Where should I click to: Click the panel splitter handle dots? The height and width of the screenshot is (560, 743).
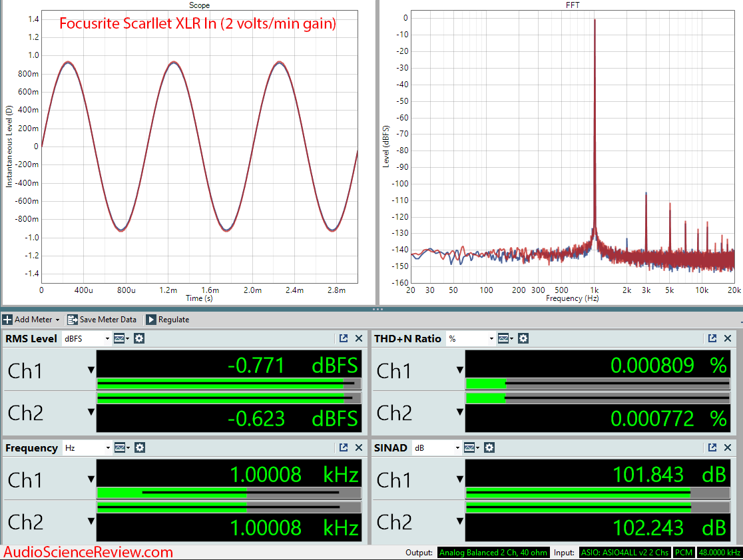click(x=377, y=310)
